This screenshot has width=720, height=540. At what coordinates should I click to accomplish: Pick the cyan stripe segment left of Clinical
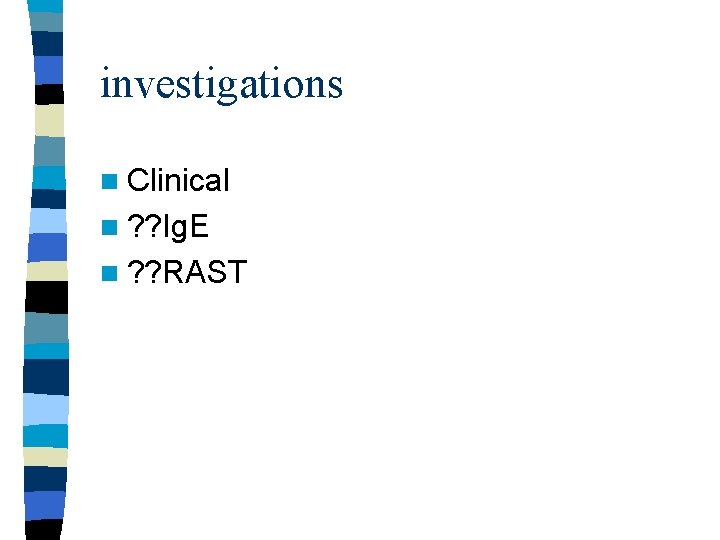[49, 178]
